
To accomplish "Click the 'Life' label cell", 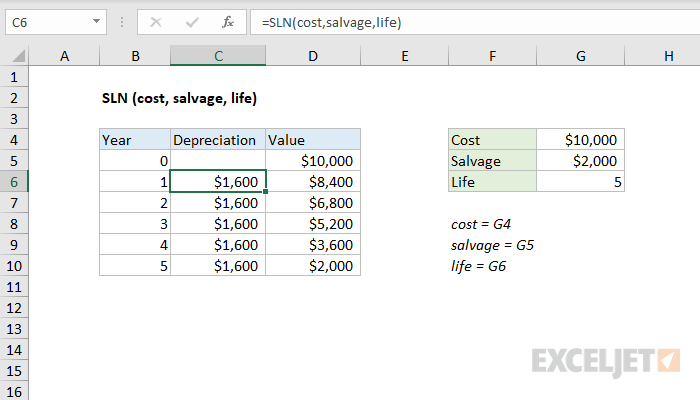I will click(492, 182).
